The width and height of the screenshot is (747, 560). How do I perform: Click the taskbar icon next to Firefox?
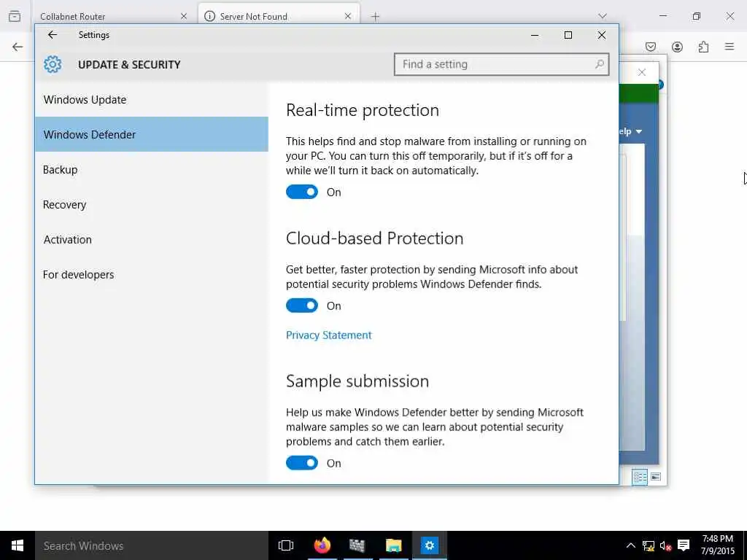[357, 545]
